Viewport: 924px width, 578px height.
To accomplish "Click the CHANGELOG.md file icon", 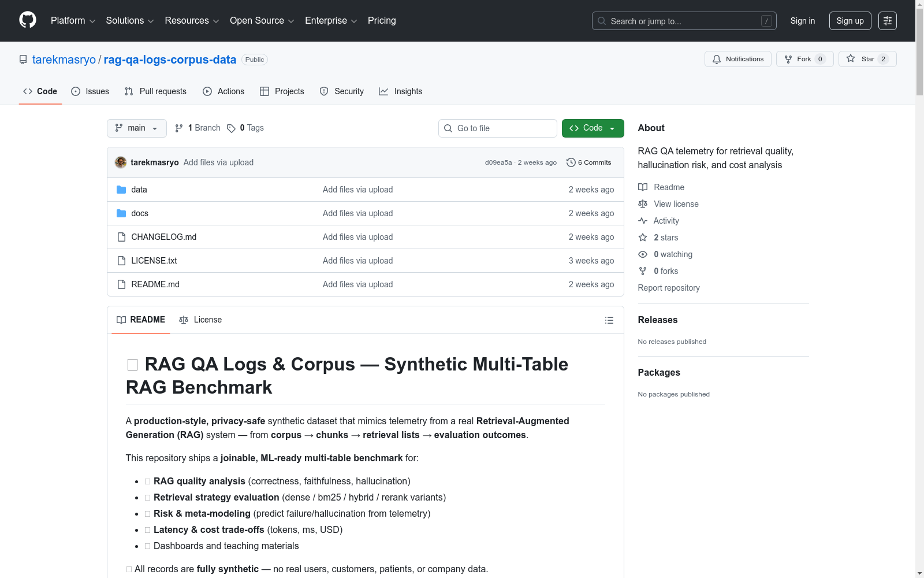I will [121, 237].
